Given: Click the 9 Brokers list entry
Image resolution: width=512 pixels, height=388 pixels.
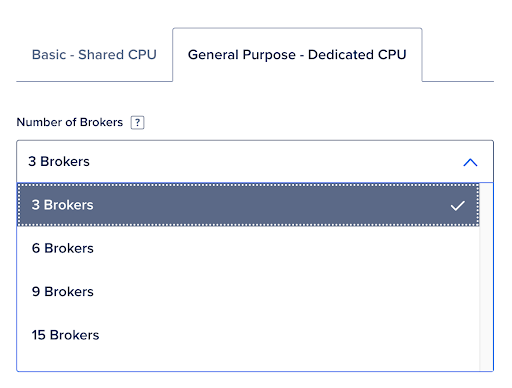Looking at the screenshot, I should pyautogui.click(x=248, y=292).
